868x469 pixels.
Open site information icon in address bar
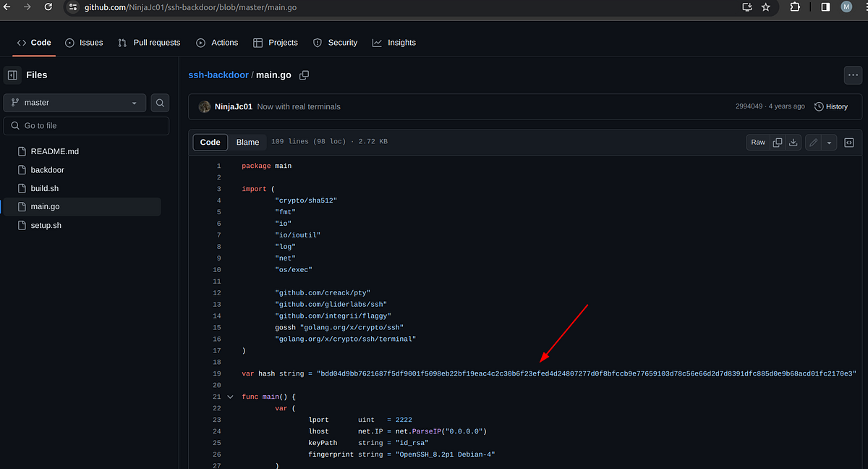(x=72, y=7)
